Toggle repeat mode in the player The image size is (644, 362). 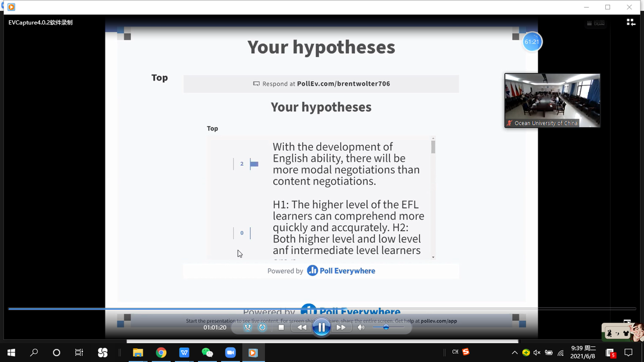click(262, 327)
